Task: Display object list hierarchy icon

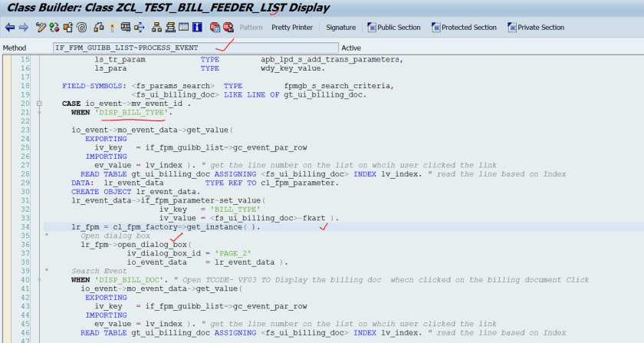Action: 156,28
